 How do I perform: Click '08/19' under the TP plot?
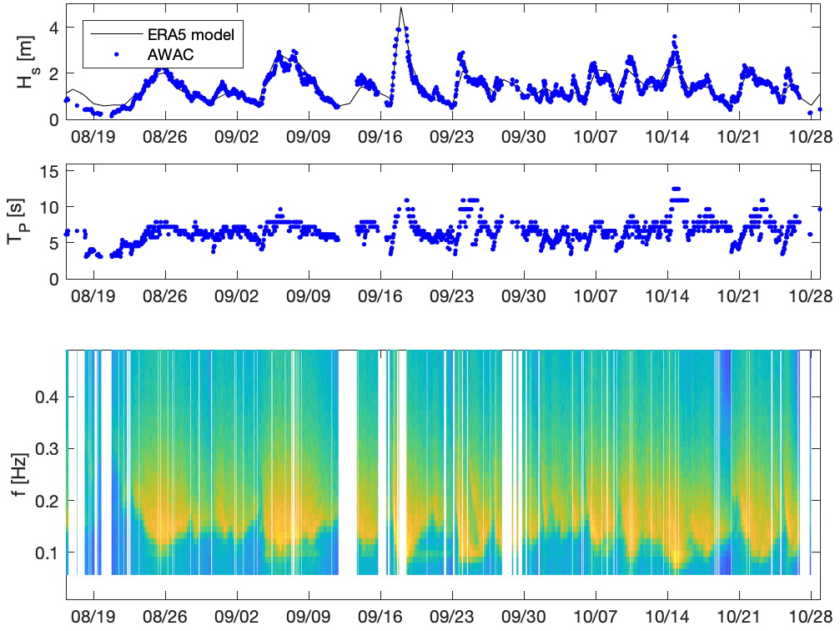tap(93, 296)
